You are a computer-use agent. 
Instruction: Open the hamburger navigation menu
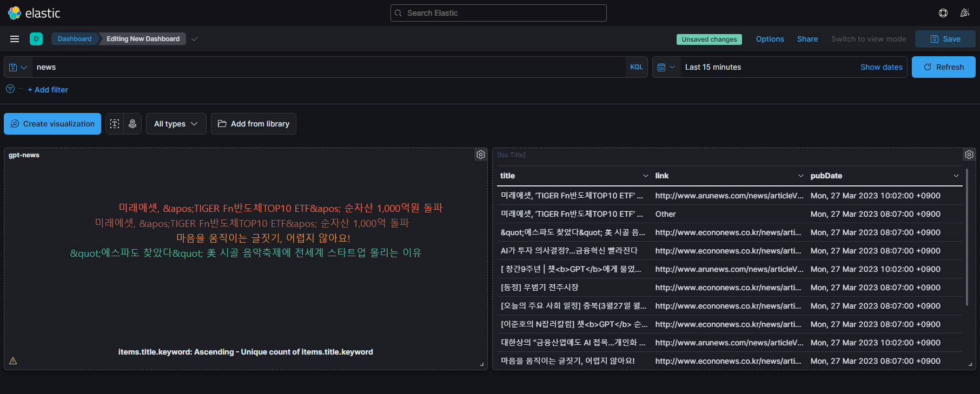(15, 39)
